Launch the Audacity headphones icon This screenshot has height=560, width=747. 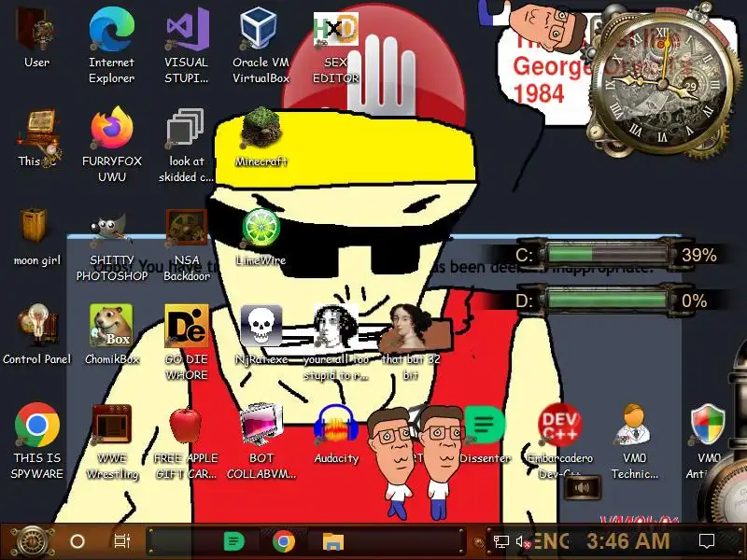(336, 433)
